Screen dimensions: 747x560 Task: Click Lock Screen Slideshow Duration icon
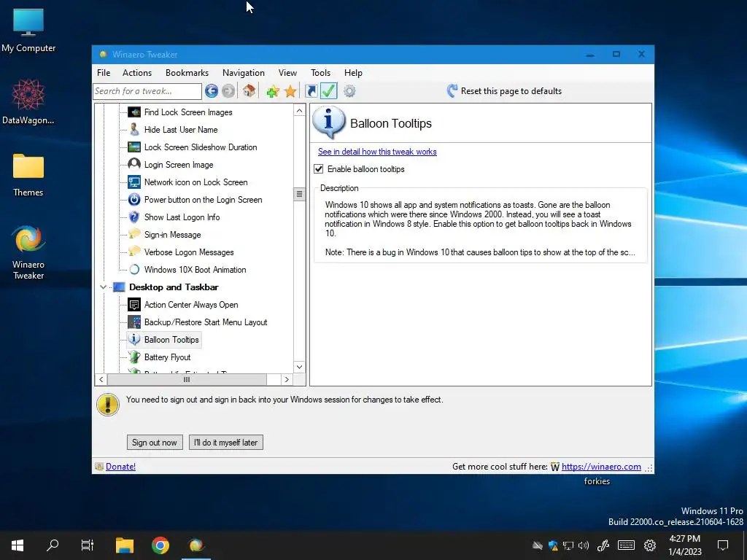(x=134, y=147)
